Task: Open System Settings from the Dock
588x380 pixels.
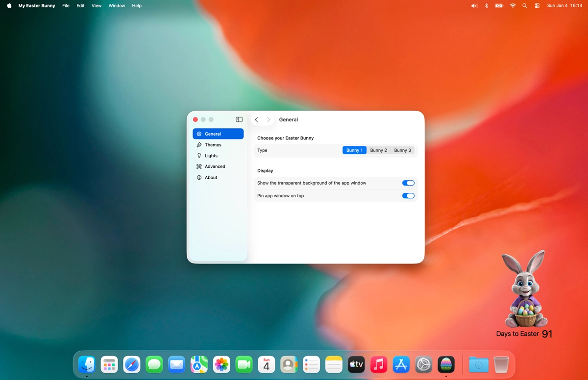Action: (x=423, y=364)
